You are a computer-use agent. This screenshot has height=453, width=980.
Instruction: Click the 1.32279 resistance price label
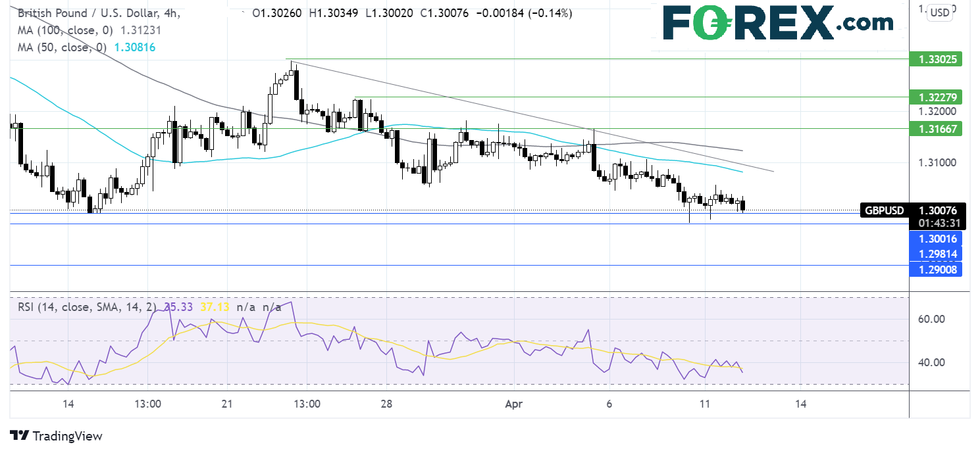pyautogui.click(x=935, y=97)
